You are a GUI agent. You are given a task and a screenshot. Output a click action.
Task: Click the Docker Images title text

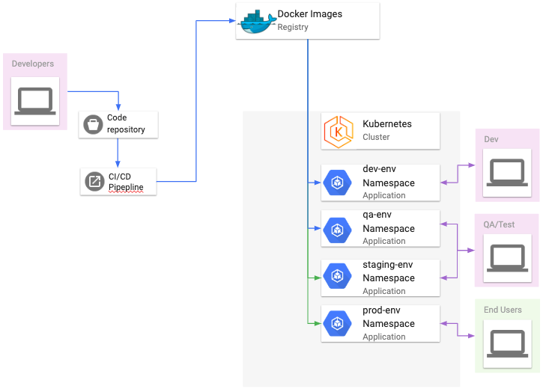(x=309, y=14)
